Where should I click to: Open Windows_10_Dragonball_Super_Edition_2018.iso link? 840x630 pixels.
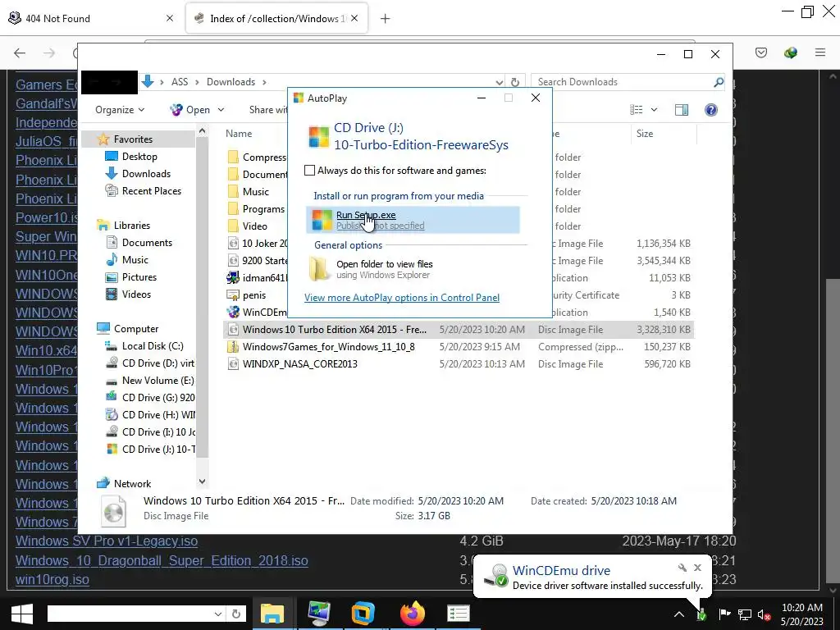(162, 560)
